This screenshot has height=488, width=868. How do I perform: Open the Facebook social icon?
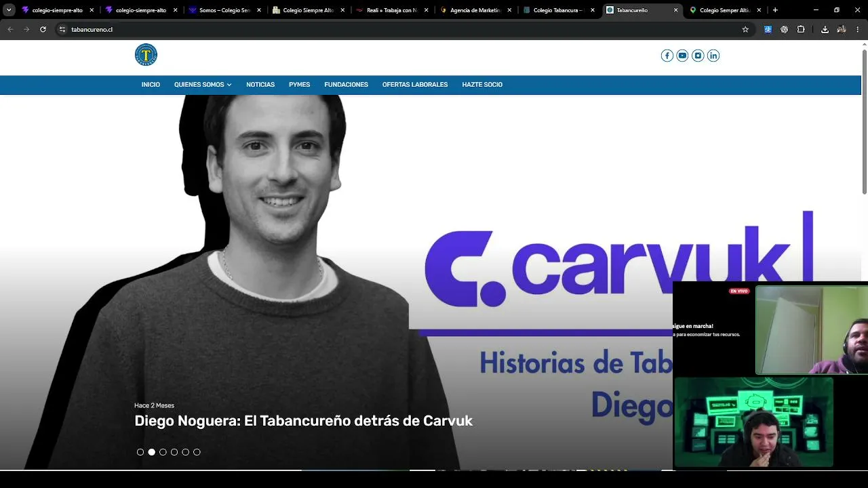coord(667,56)
